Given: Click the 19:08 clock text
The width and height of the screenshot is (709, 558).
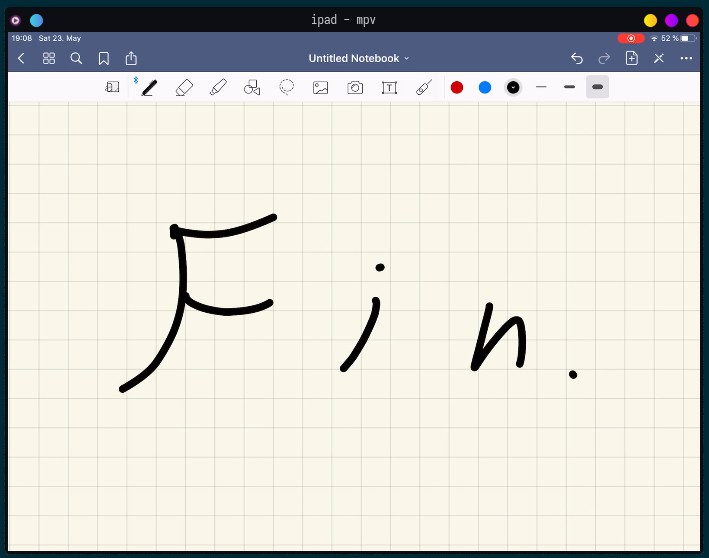Looking at the screenshot, I should pyautogui.click(x=21, y=38).
